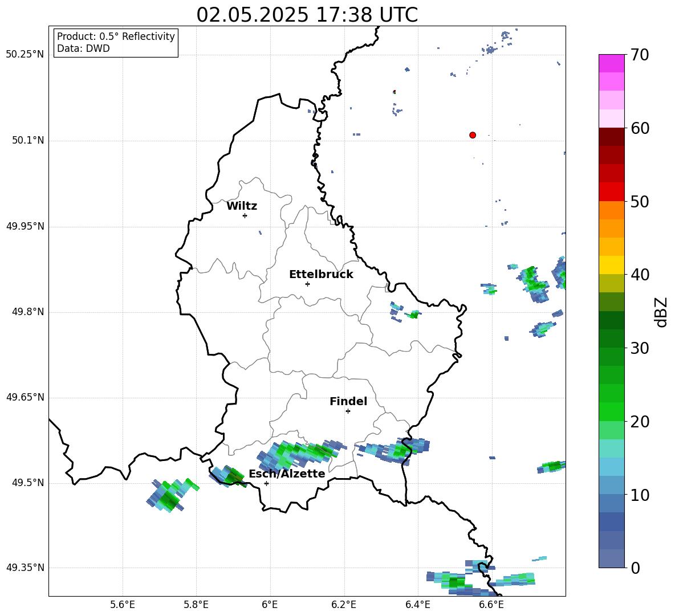The height and width of the screenshot is (616, 675).
Task: Click the Ettelbruck station cross marker
Action: point(307,284)
